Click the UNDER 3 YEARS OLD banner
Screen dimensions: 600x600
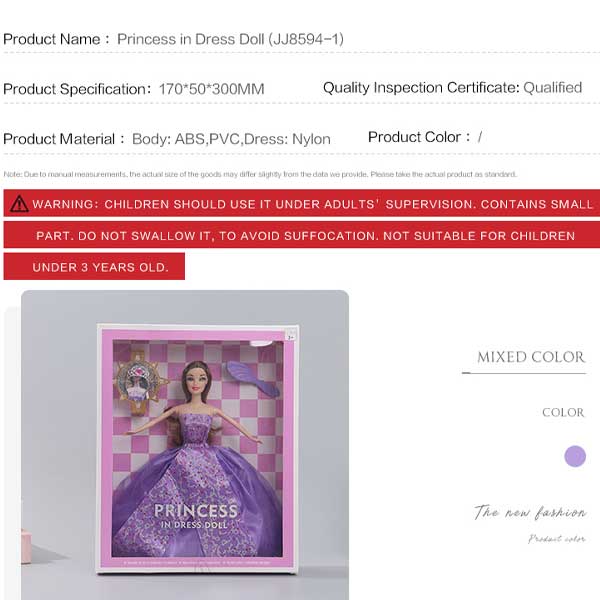pos(94,266)
